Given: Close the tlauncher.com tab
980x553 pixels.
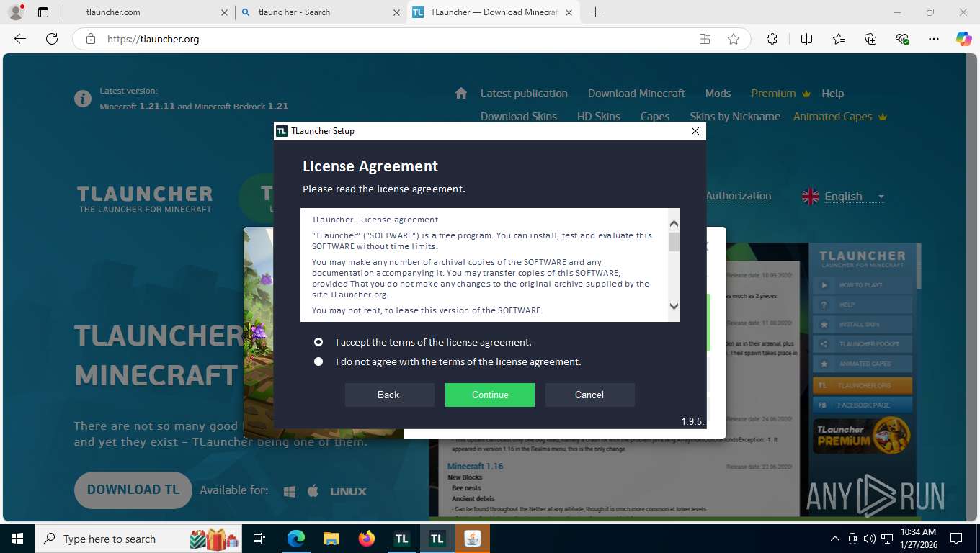Looking at the screenshot, I should [x=224, y=12].
